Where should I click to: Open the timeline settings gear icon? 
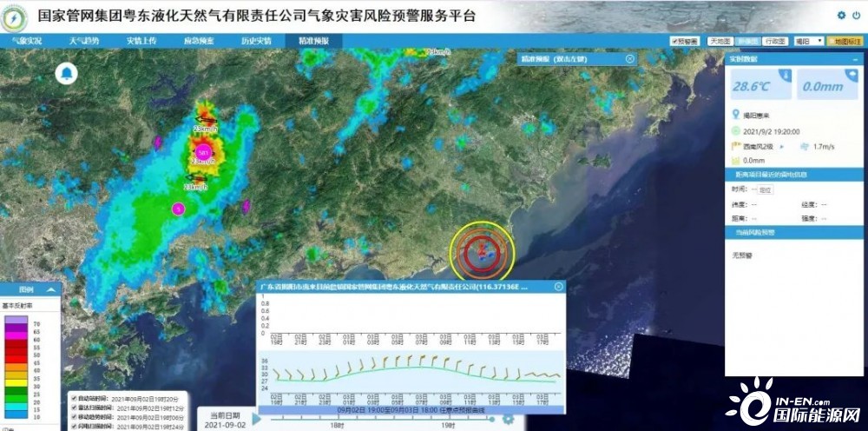(508, 419)
